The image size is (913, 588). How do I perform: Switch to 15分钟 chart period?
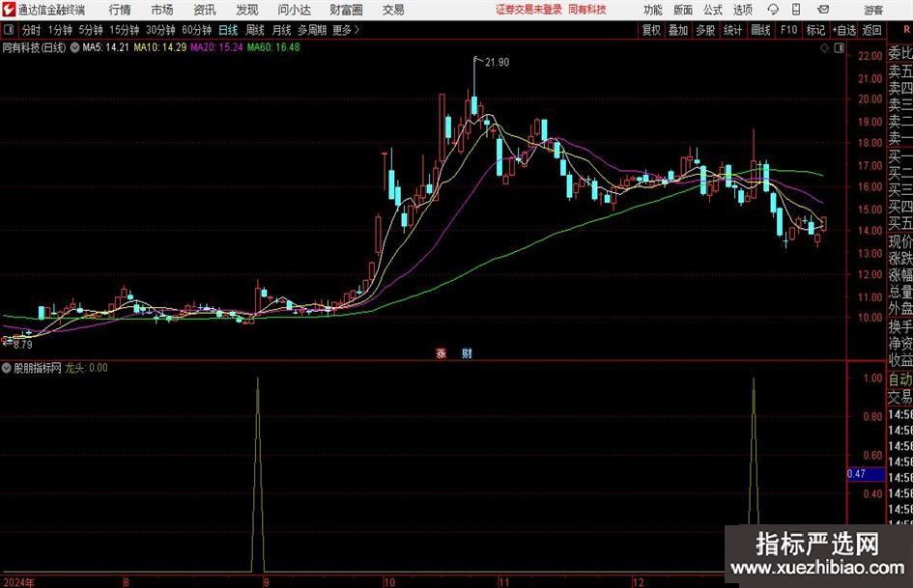(124, 30)
